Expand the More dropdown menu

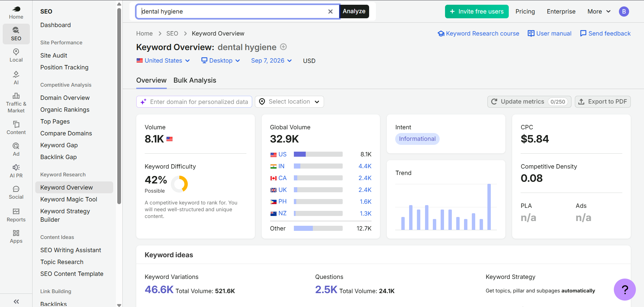pos(599,12)
